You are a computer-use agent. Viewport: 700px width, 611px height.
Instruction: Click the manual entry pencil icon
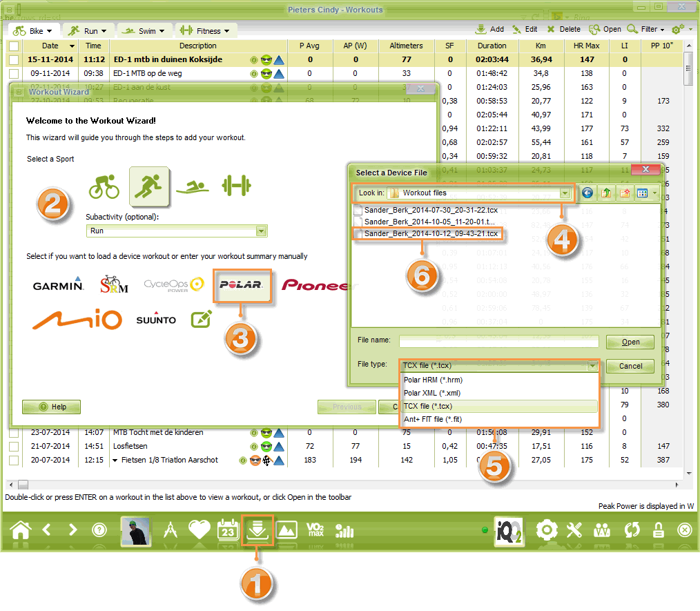(202, 319)
